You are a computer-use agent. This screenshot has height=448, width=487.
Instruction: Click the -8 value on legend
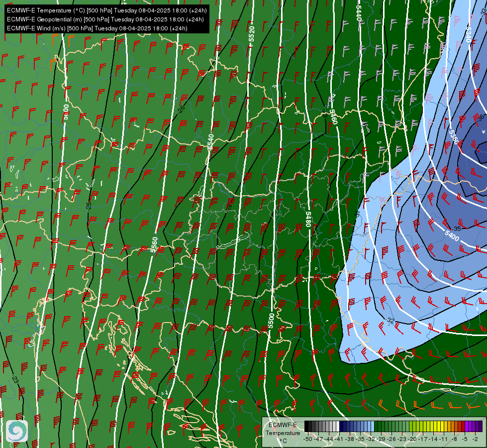(x=454, y=439)
